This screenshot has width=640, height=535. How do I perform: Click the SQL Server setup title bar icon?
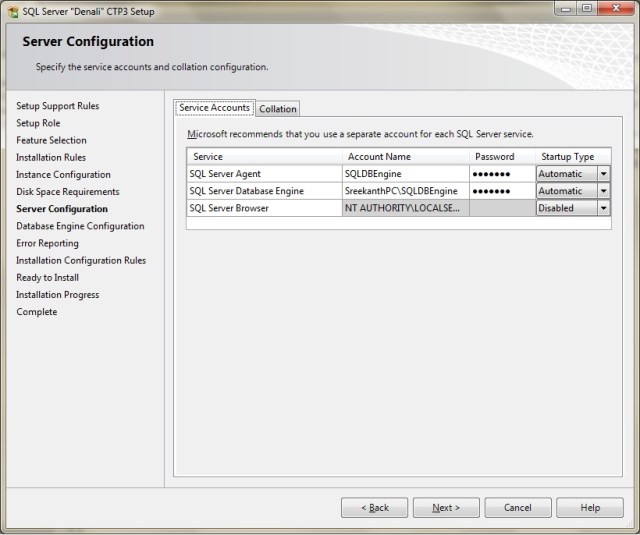[12, 9]
